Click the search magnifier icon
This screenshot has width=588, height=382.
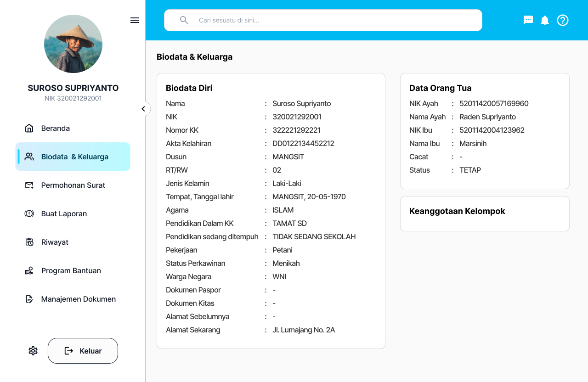click(x=184, y=20)
